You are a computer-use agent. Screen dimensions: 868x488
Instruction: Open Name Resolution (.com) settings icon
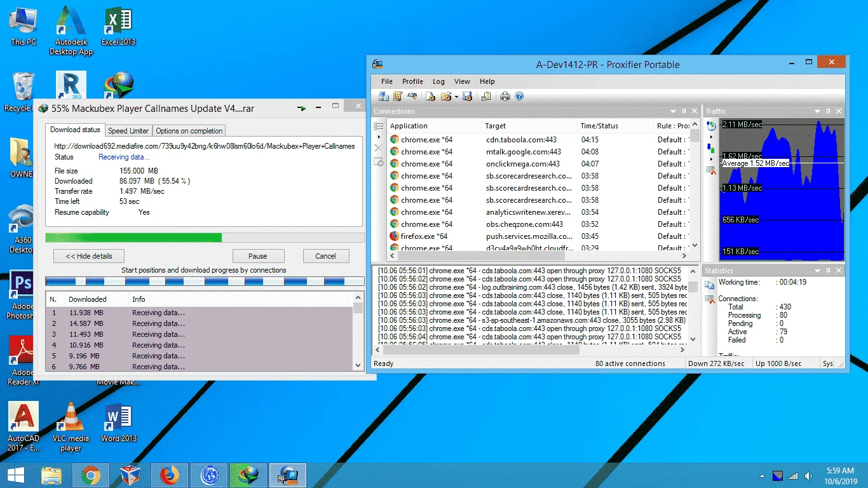tap(412, 96)
